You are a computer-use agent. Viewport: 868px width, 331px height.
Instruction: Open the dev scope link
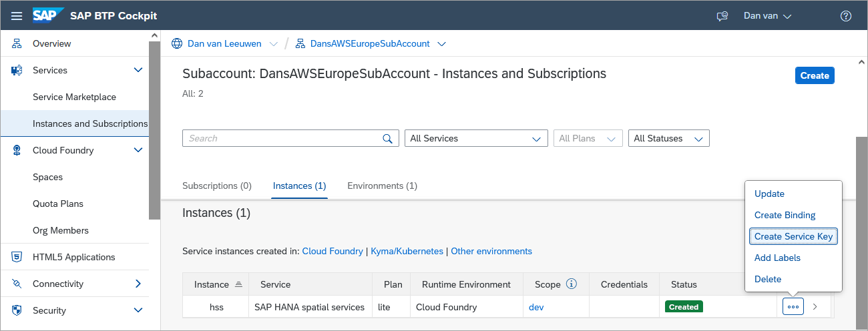[x=536, y=307]
